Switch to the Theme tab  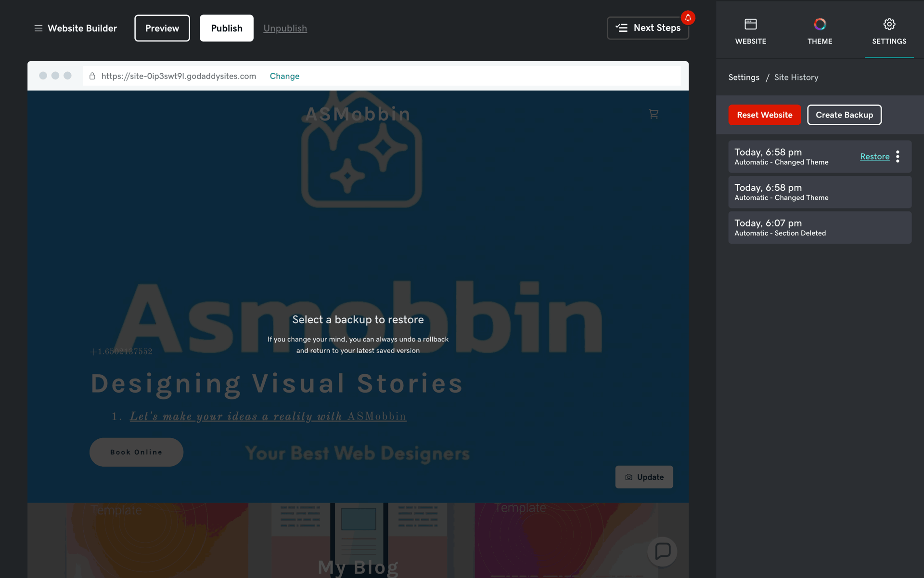point(820,31)
